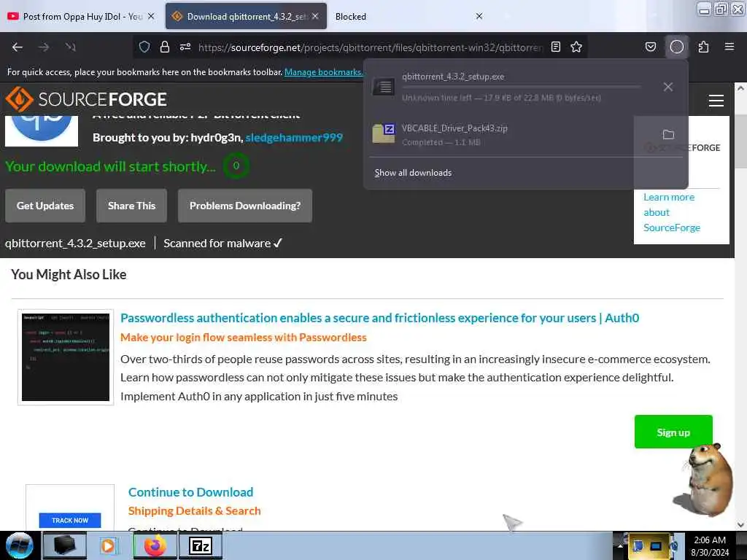Click the vertical scrollbar thumb

[740, 141]
